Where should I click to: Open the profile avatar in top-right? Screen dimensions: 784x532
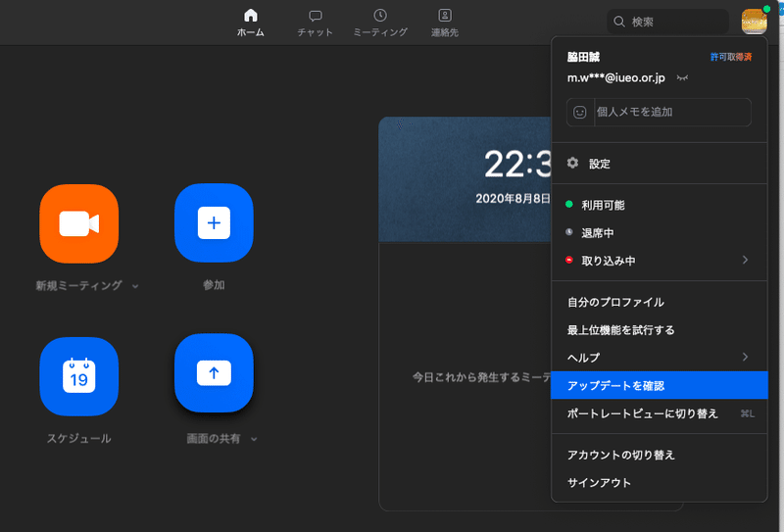point(755,22)
